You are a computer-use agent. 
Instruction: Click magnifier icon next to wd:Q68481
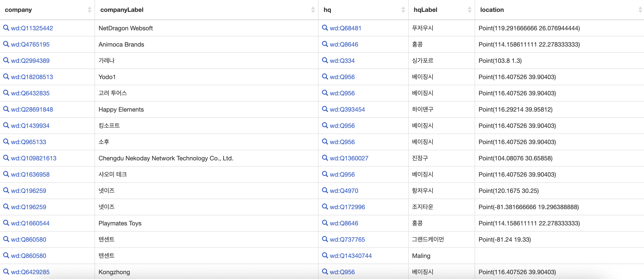pos(325,28)
